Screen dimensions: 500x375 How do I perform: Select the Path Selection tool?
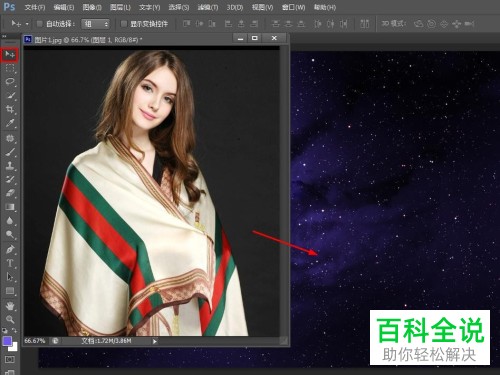(10, 277)
